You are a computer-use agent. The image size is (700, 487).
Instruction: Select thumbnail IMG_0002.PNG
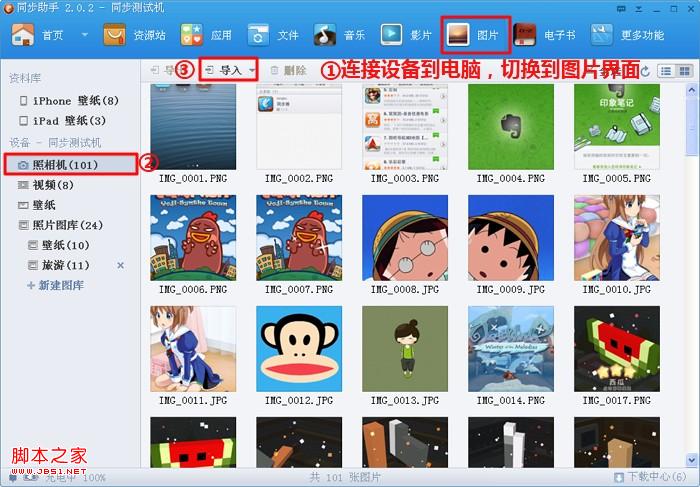point(299,127)
